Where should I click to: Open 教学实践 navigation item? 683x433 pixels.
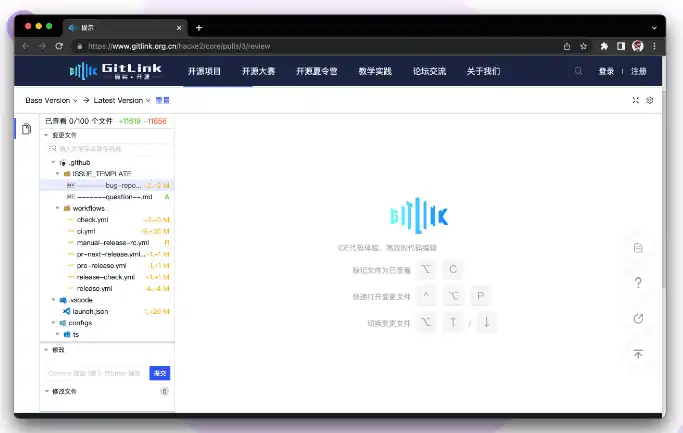click(375, 71)
